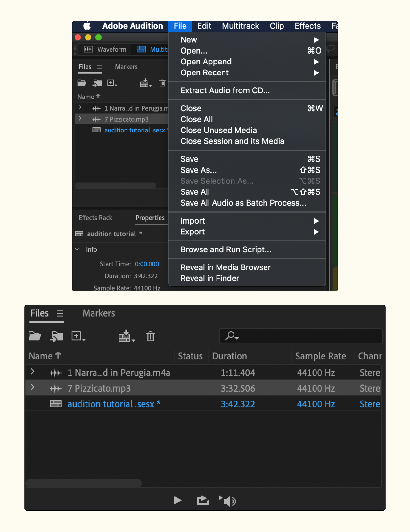
Task: Choose Open... from the File menu
Action: point(247,51)
